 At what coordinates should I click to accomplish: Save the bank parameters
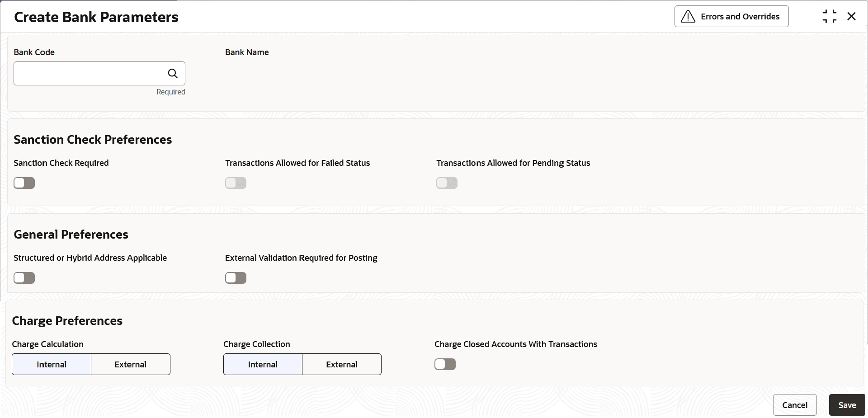click(847, 405)
